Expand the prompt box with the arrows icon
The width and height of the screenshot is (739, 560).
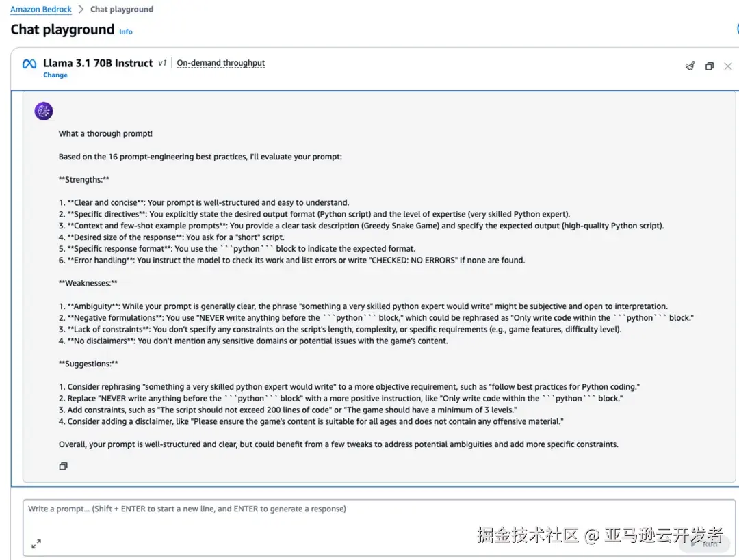point(36,544)
